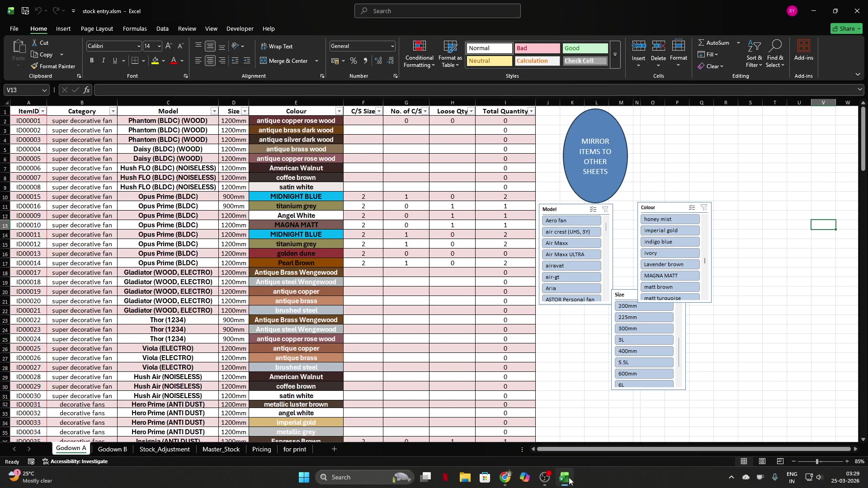Toggle Center alignment
This screenshot has width=868, height=488.
pyautogui.click(x=210, y=61)
